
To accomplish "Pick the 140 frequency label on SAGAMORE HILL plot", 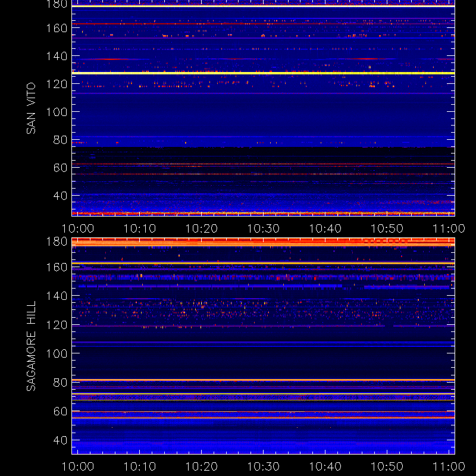I will tap(57, 296).
